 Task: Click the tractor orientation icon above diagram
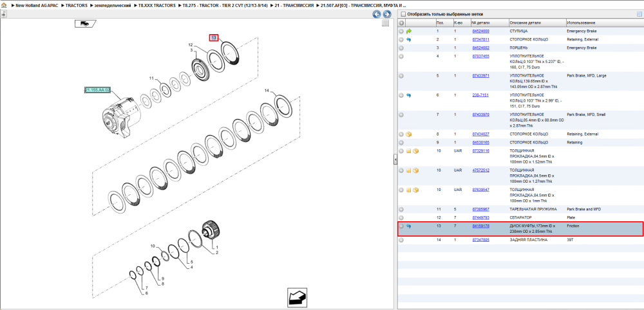coord(85,24)
